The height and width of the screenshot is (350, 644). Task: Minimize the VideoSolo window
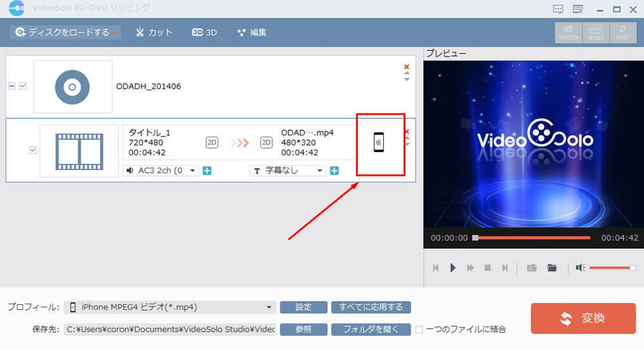tap(600, 10)
